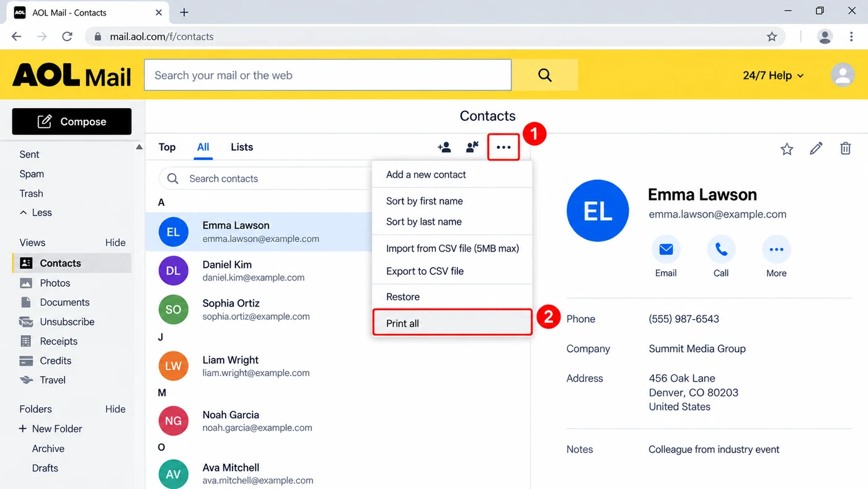Viewport: 868px width, 489px height.
Task: Open the Contacts view in sidebar
Action: pyautogui.click(x=71, y=263)
